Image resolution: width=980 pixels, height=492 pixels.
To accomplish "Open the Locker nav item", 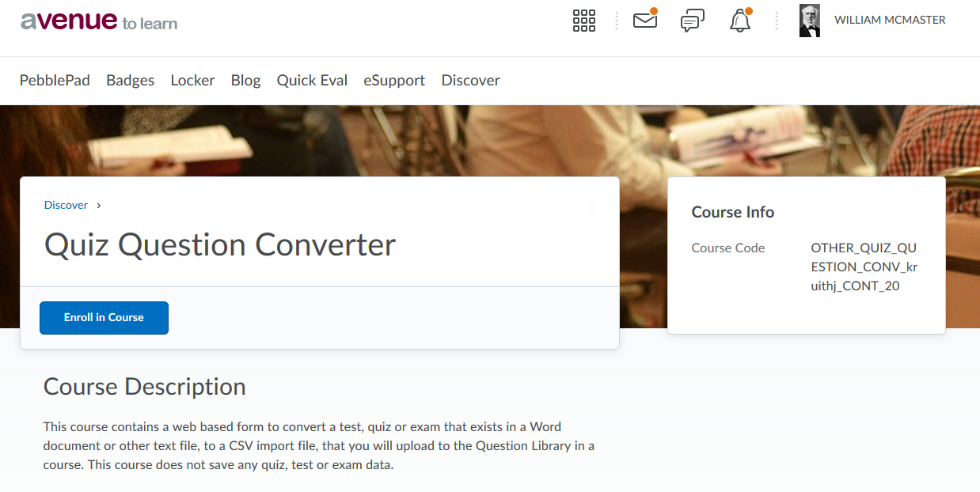I will click(x=192, y=80).
